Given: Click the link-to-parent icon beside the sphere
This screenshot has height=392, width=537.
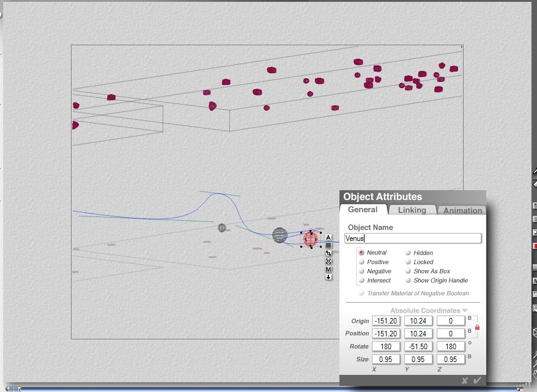Looking at the screenshot, I should (x=328, y=253).
